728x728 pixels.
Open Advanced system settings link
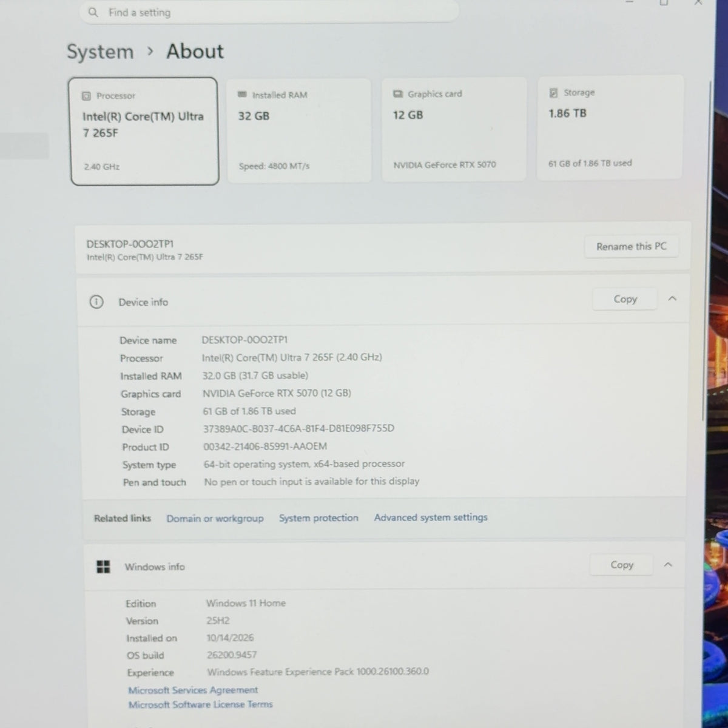pyautogui.click(x=431, y=517)
